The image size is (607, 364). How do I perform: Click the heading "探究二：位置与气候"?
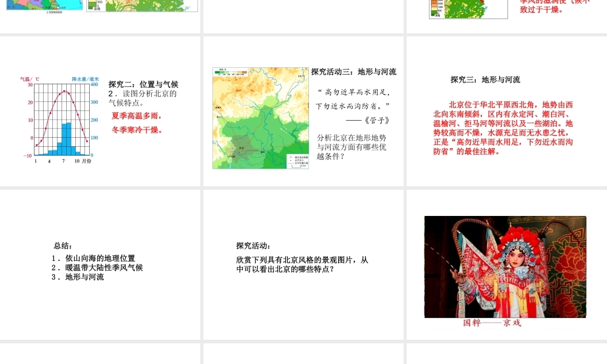[143, 84]
